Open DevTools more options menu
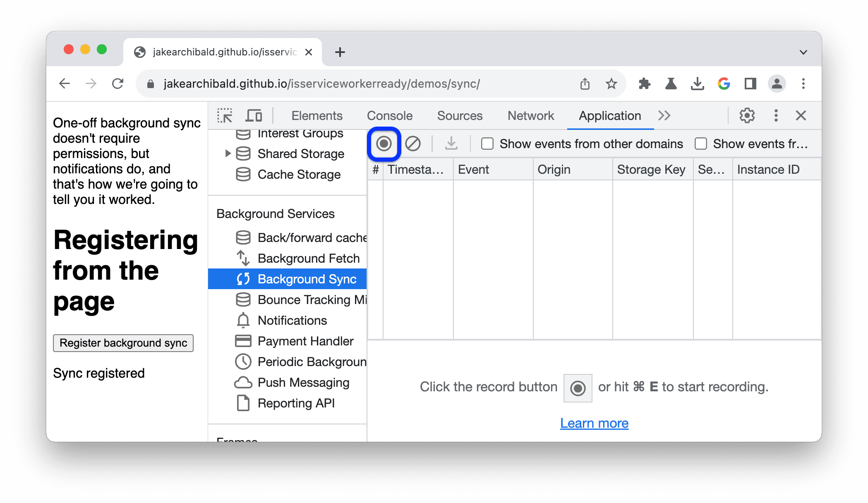This screenshot has width=868, height=503. 775,115
